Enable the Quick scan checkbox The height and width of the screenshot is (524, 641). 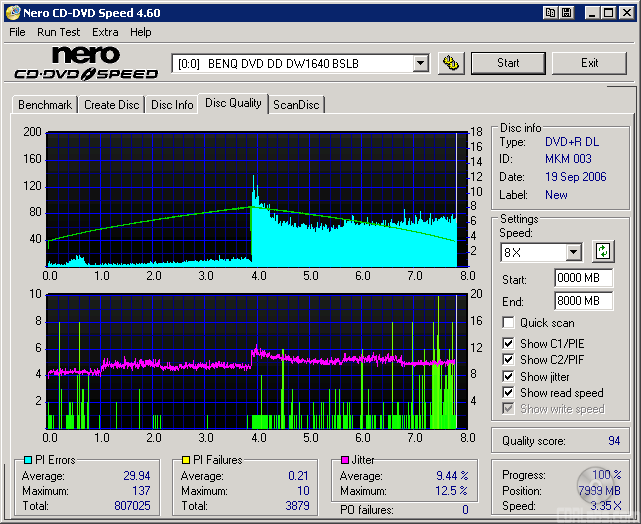[509, 323]
